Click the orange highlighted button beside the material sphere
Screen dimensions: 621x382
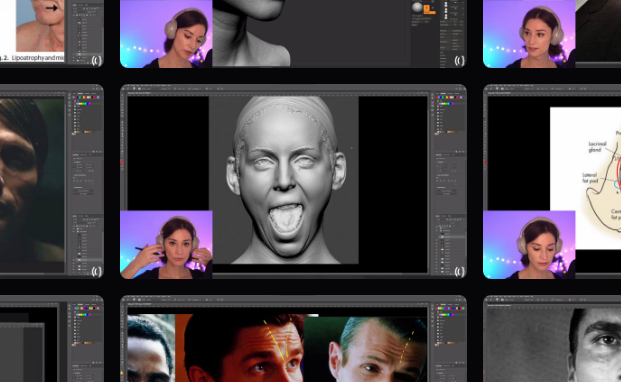pos(429,10)
